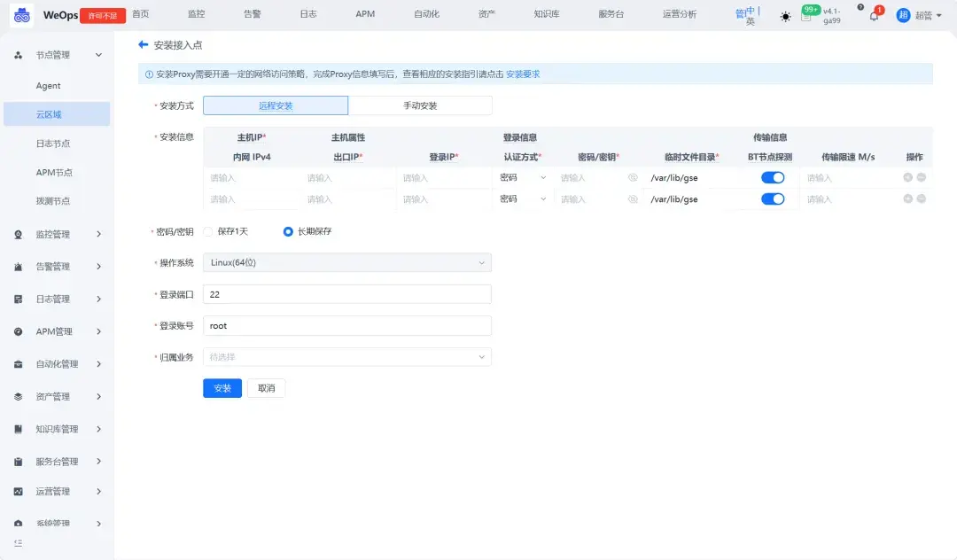Image resolution: width=957 pixels, height=560 pixels.
Task: Open the 运营分析 top menu
Action: click(680, 13)
